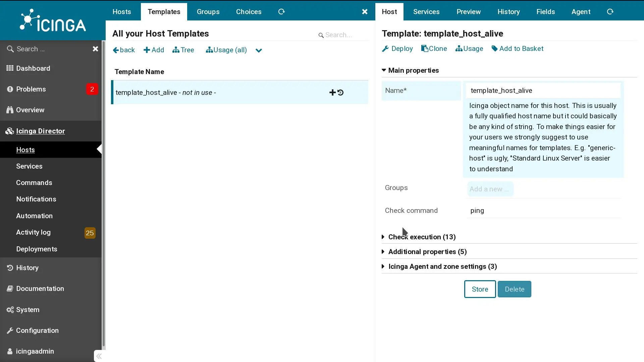The width and height of the screenshot is (644, 362).
Task: Switch to the Agent tab
Action: (x=581, y=12)
